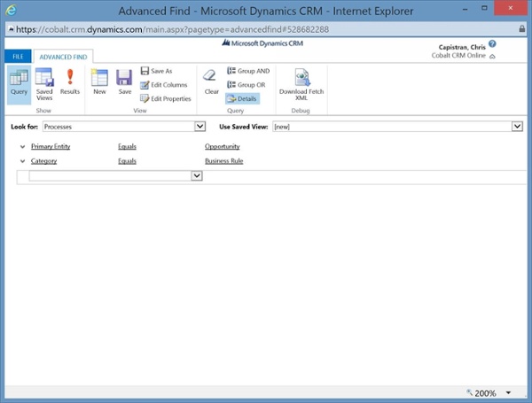Apply Group OR to selected rows

point(246,85)
